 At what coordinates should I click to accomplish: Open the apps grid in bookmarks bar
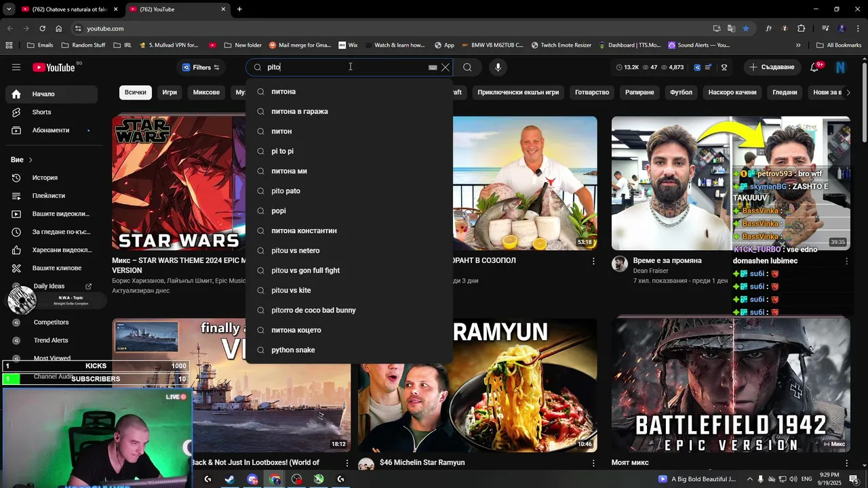tap(9, 45)
